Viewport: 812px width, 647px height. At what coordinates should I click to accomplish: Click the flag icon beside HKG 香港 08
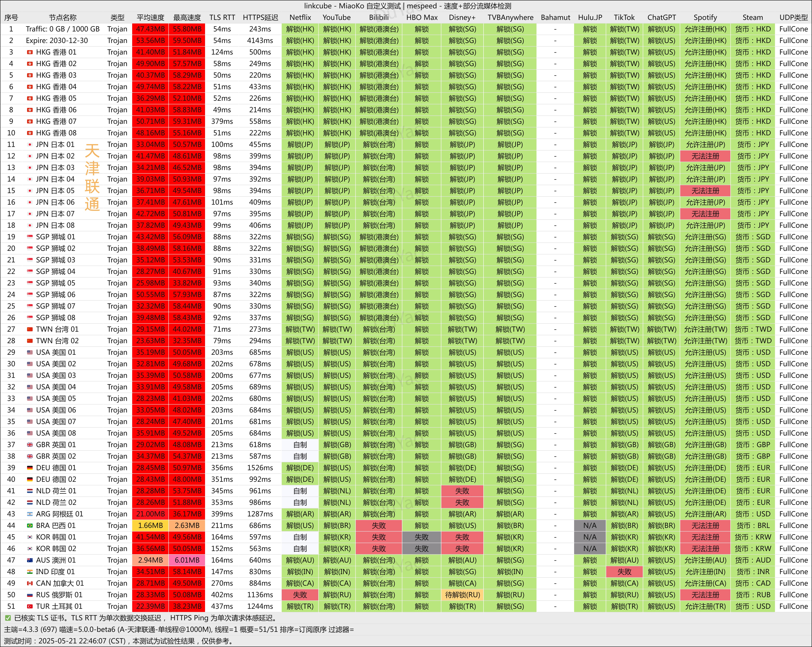coord(30,133)
